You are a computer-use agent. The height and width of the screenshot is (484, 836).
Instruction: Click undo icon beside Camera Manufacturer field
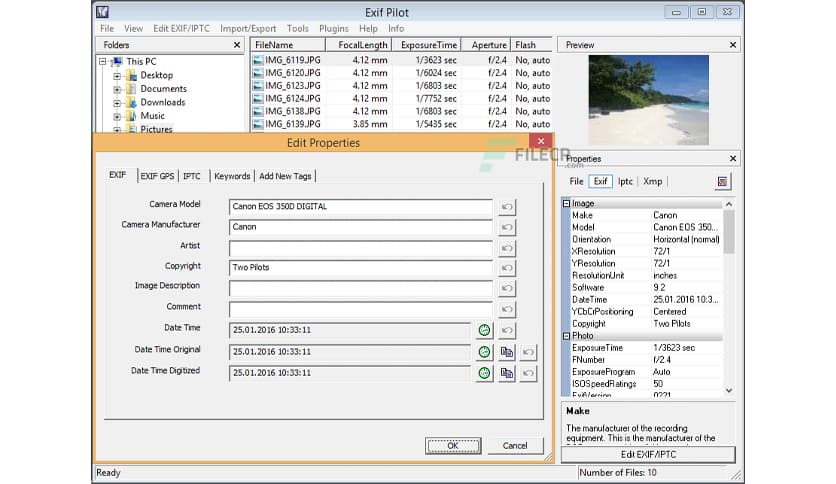(x=507, y=228)
